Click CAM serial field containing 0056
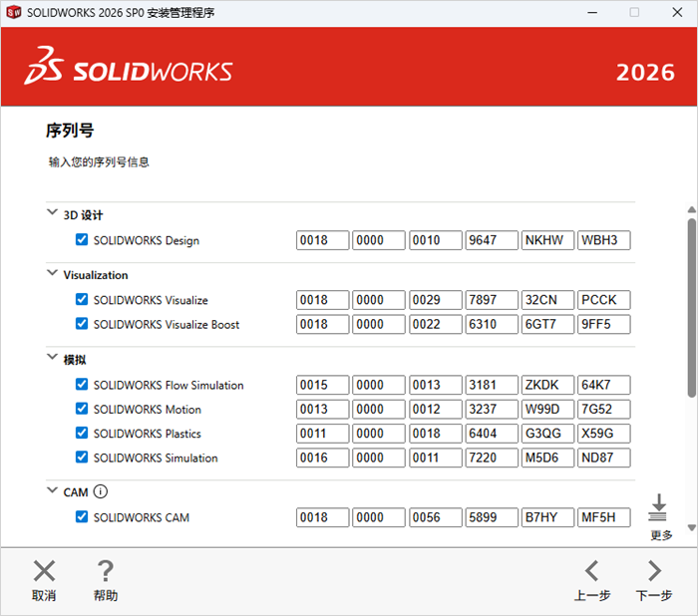 coord(436,517)
